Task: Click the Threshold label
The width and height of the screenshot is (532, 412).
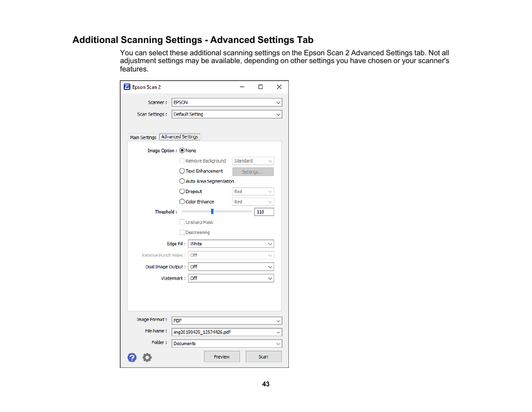Action: (166, 212)
